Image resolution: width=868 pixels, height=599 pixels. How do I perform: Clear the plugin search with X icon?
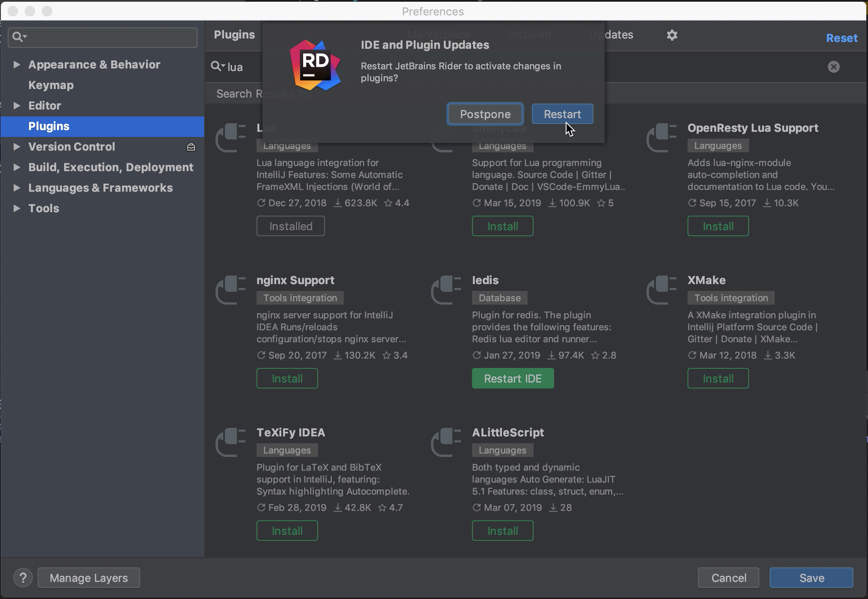pos(833,67)
